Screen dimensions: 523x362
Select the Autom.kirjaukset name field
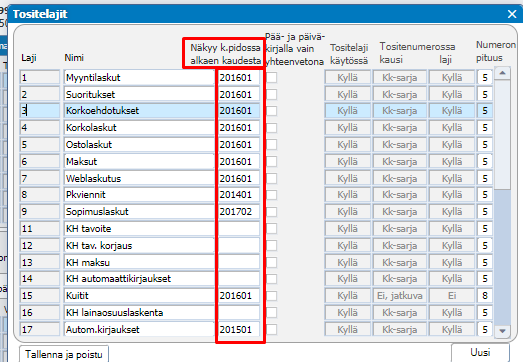click(x=139, y=330)
